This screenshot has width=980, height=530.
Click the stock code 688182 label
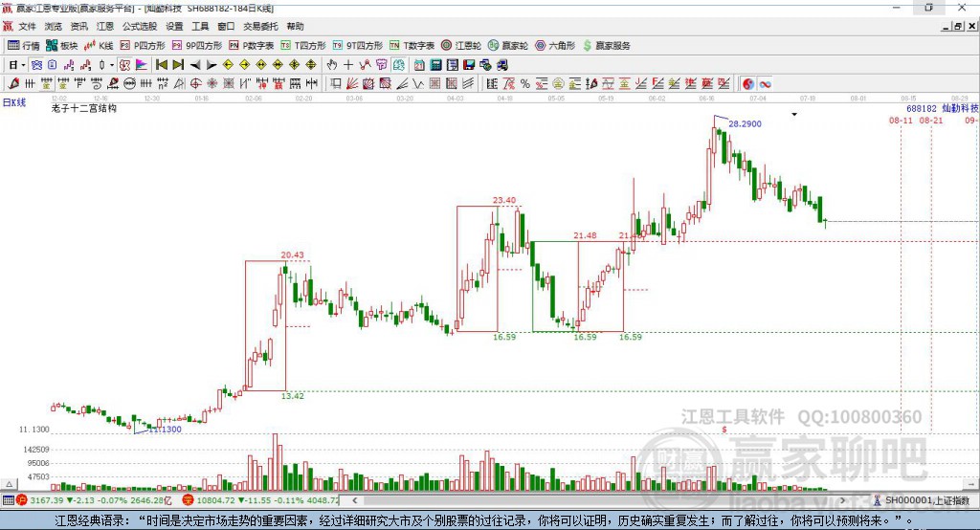[922, 108]
